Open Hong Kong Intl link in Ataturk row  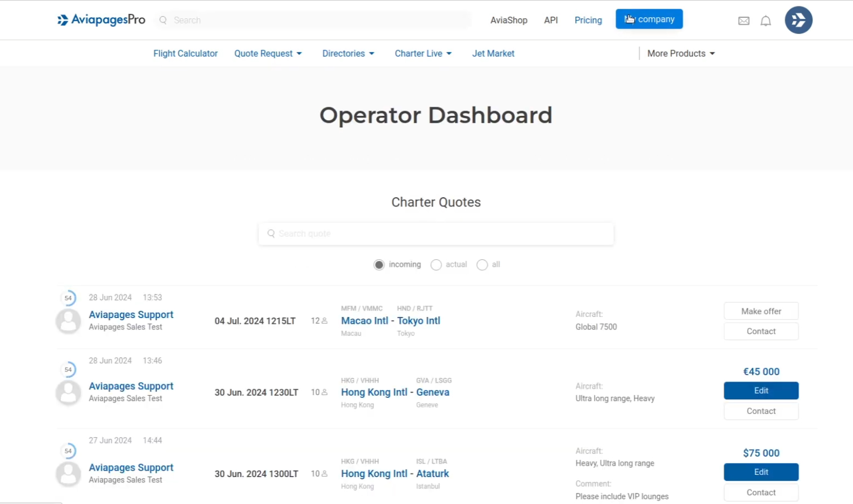[374, 474]
